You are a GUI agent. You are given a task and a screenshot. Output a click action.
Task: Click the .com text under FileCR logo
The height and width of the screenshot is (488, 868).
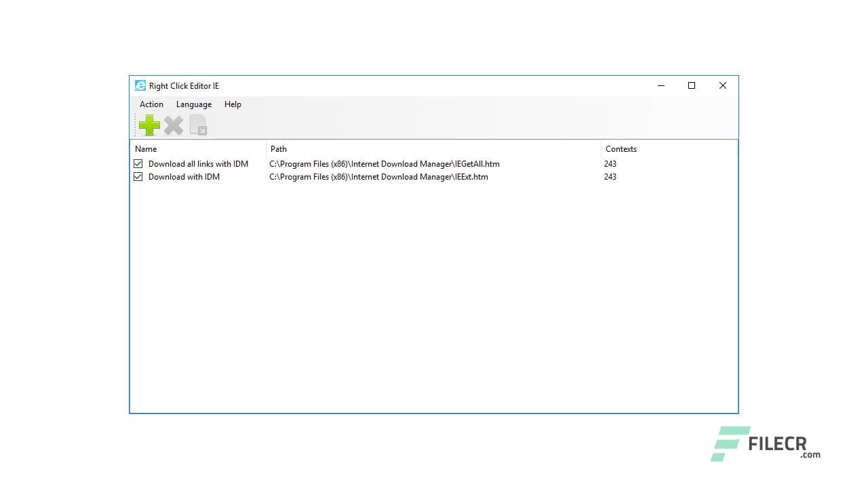[808, 455]
